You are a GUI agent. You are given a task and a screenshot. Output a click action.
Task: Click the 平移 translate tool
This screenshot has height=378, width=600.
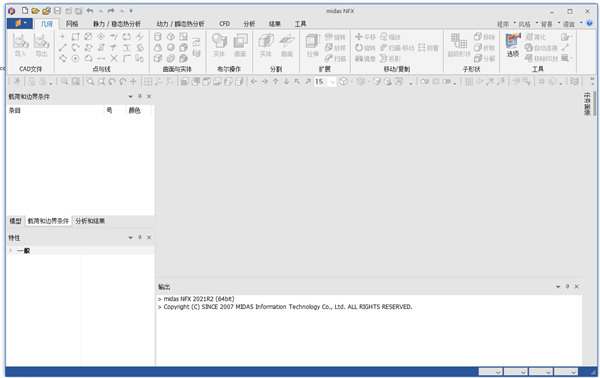[365, 37]
